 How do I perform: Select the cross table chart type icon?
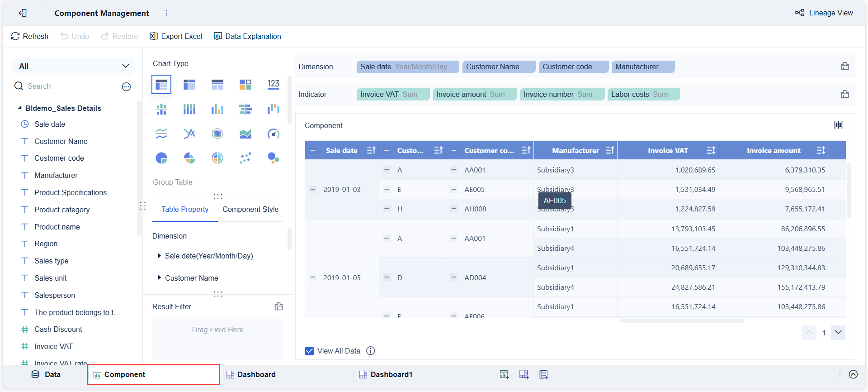point(189,85)
